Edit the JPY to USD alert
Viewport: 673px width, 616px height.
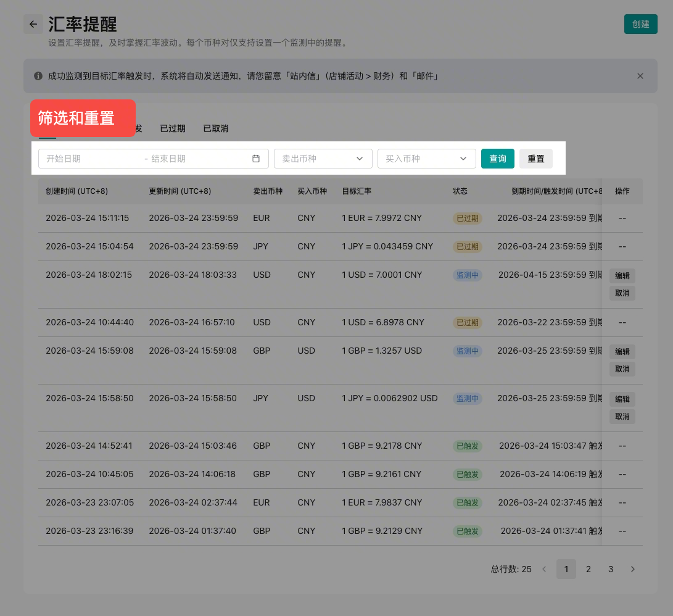point(622,399)
